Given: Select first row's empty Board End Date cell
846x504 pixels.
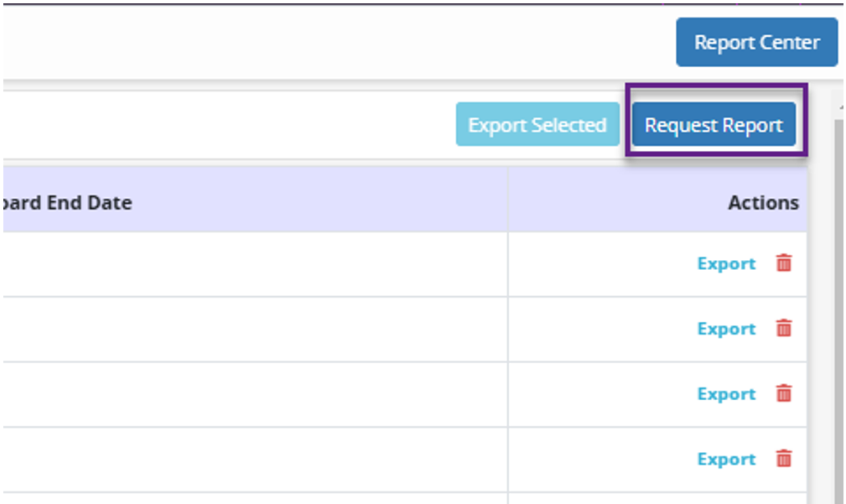Looking at the screenshot, I should [252, 263].
